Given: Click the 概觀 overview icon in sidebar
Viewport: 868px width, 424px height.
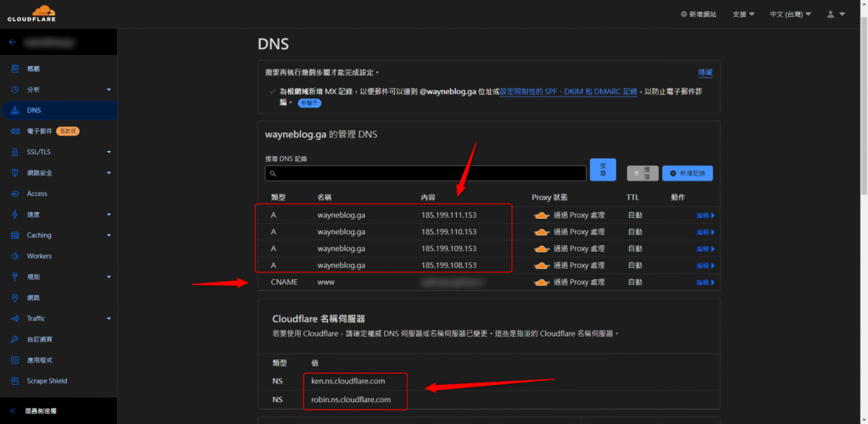Looking at the screenshot, I should pos(15,69).
